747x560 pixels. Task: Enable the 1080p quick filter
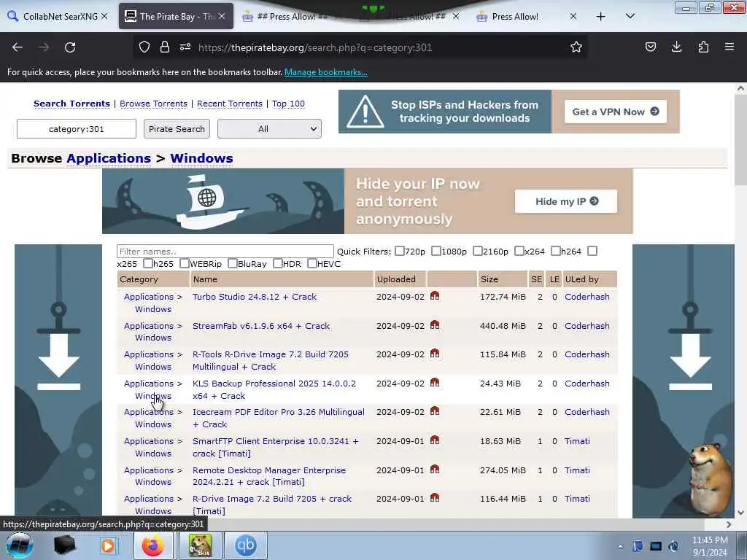click(x=436, y=251)
